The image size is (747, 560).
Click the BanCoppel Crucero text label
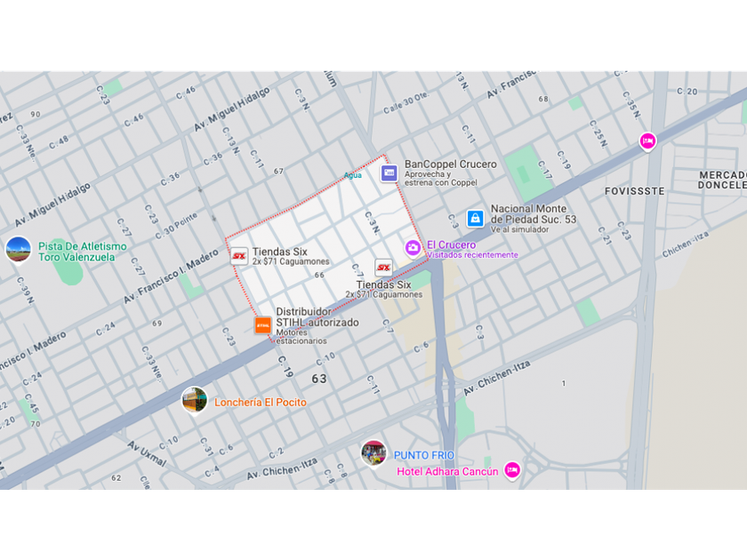click(x=450, y=164)
